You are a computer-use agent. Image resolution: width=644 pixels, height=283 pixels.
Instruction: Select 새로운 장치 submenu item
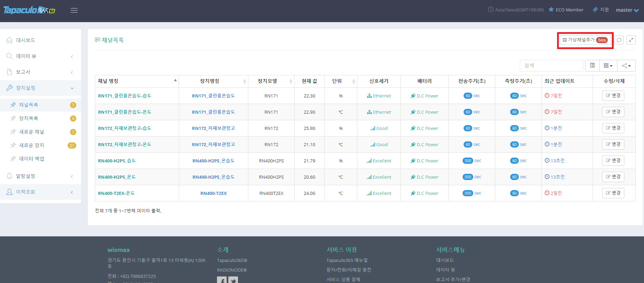[40, 145]
